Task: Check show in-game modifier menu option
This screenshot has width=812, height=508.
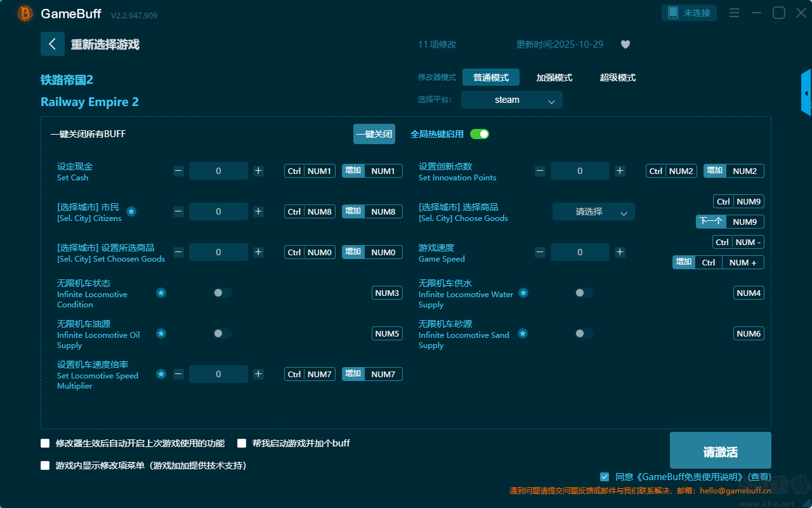Action: (x=45, y=465)
